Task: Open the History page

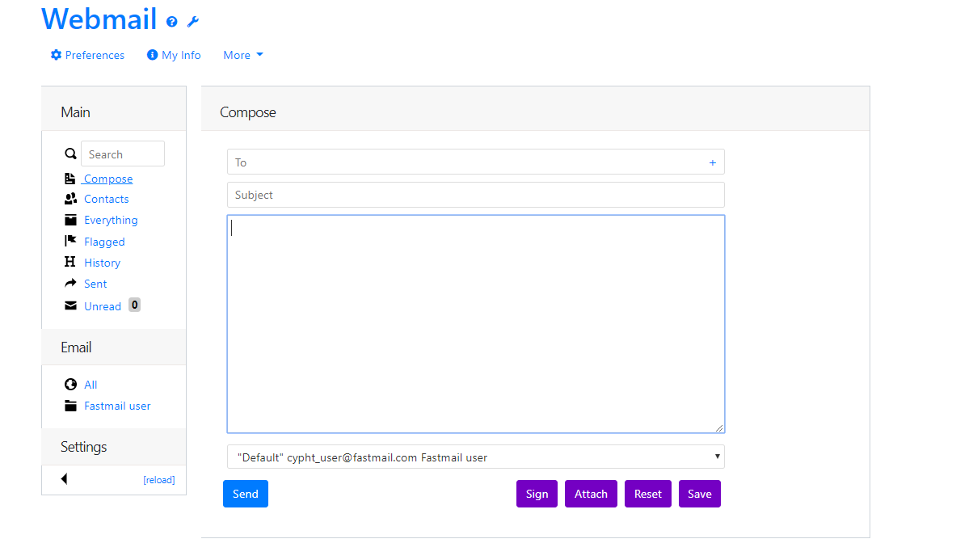Action: (102, 263)
